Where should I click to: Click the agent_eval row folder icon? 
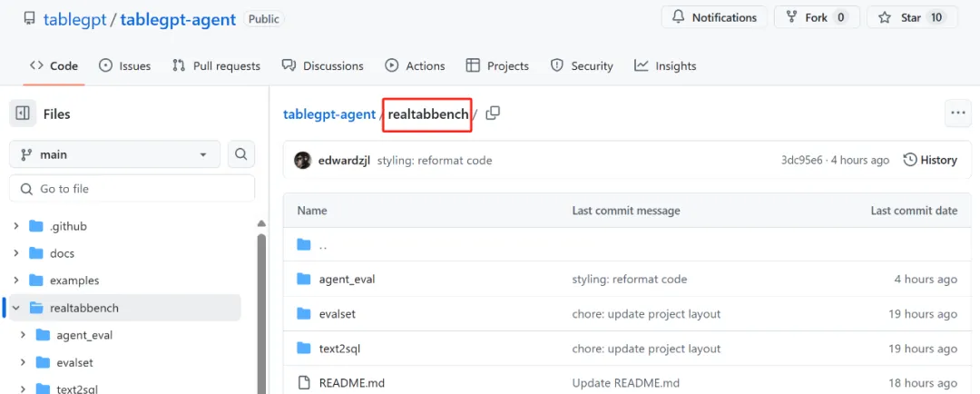(x=304, y=279)
